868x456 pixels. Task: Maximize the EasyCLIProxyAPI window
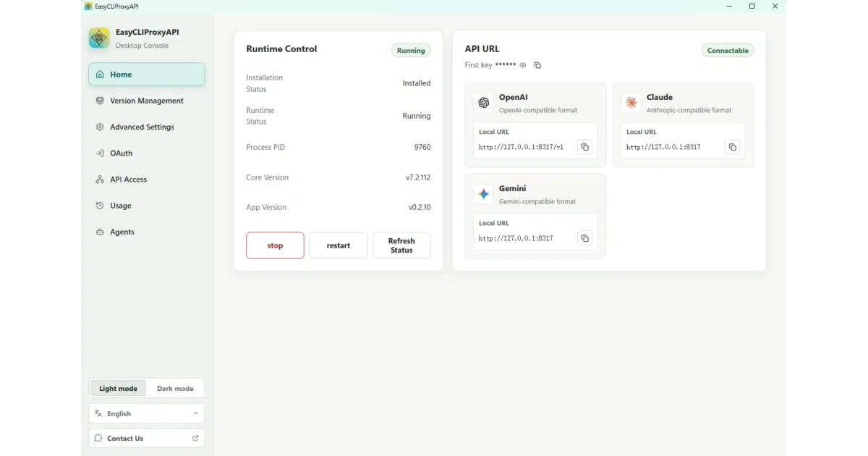[x=752, y=6]
